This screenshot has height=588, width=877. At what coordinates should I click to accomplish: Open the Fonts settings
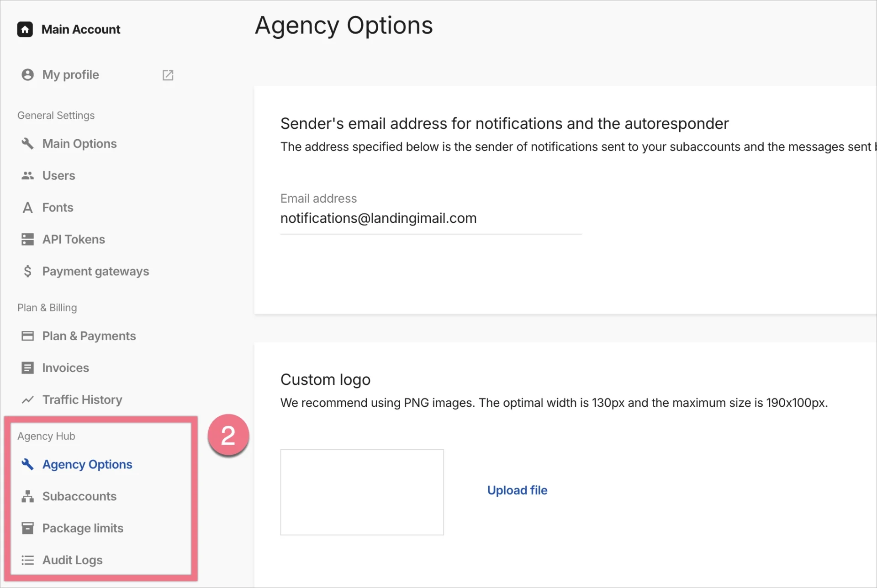pos(58,207)
